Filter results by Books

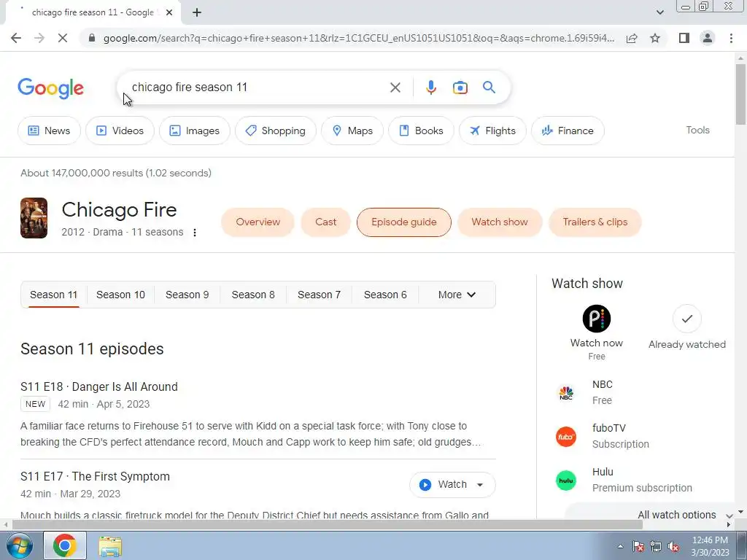click(421, 131)
